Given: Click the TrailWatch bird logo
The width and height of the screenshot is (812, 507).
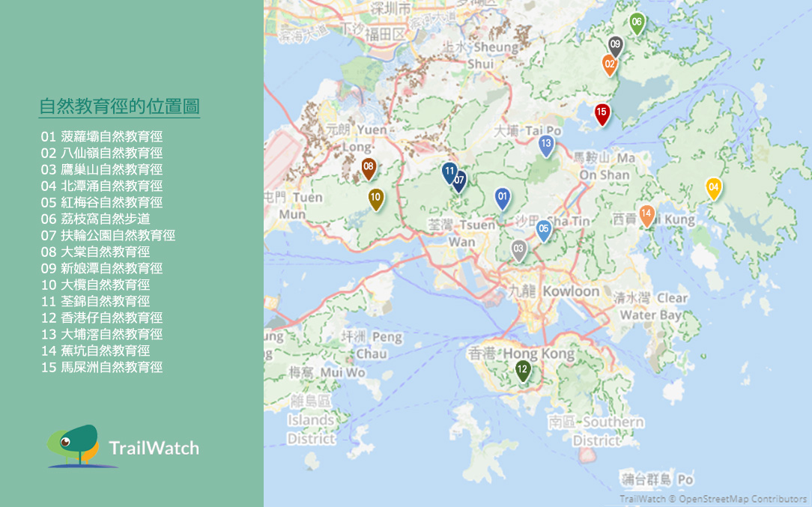Looking at the screenshot, I should point(73,446).
